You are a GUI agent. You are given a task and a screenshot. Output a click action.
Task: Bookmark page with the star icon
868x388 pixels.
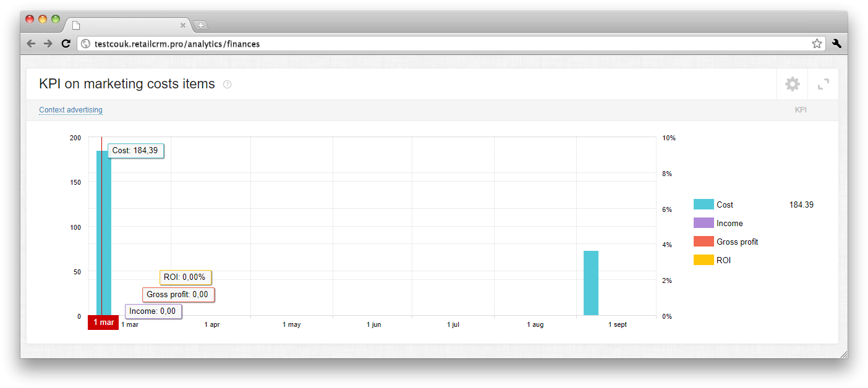tap(817, 44)
